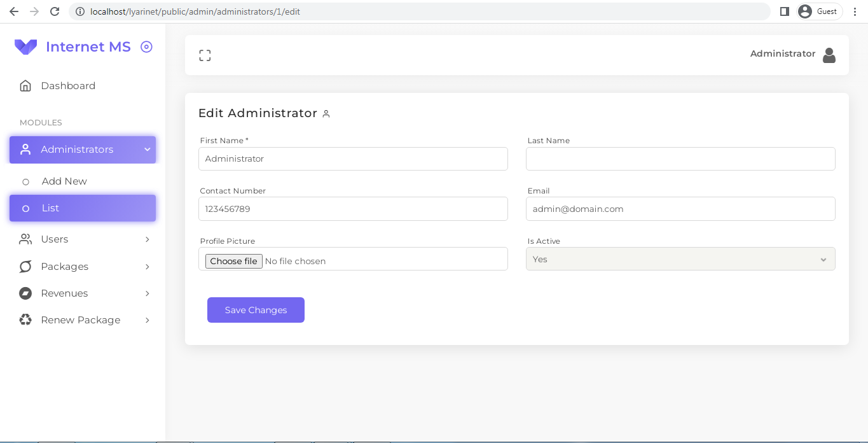Toggle the sidebar collapse circle icon
868x443 pixels.
click(146, 46)
